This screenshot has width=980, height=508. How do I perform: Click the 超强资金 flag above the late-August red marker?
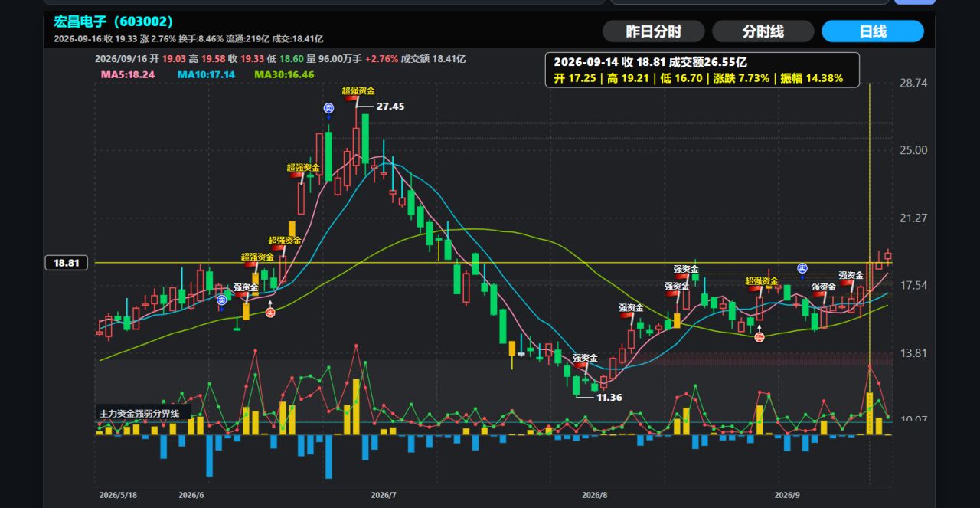[x=762, y=281]
